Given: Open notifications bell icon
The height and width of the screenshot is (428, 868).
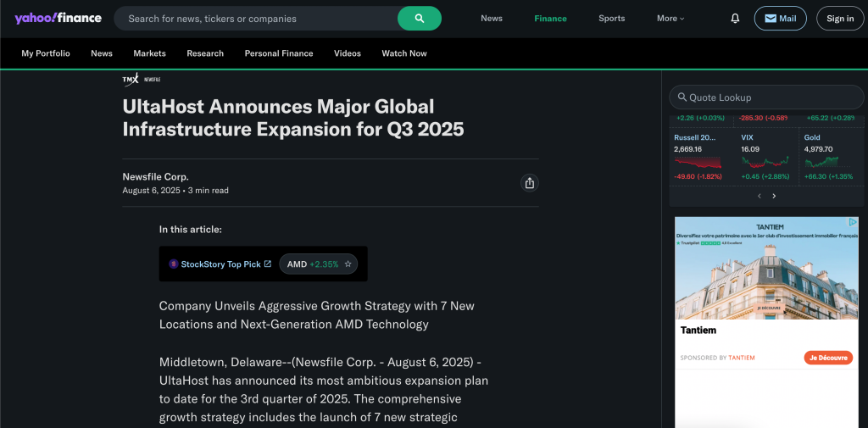Looking at the screenshot, I should (735, 18).
